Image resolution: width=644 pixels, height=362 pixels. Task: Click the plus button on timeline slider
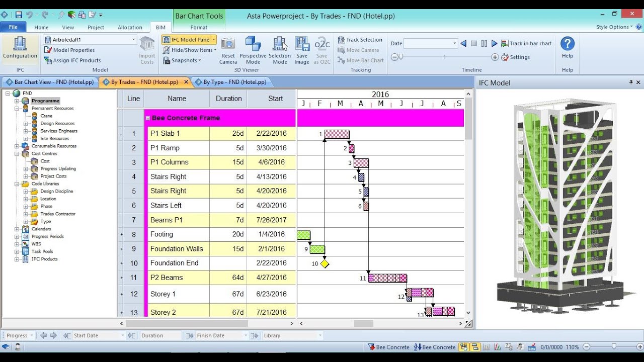coord(495,57)
